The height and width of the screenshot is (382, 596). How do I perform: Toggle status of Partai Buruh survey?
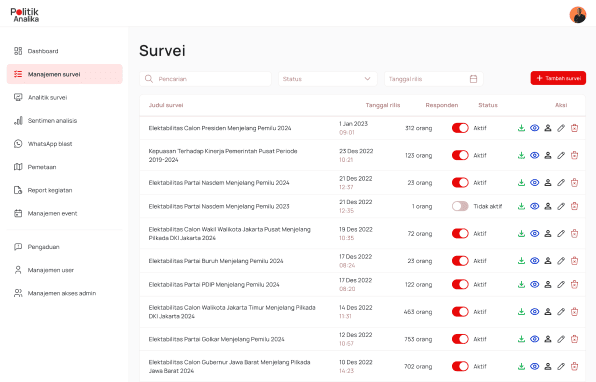[460, 261]
